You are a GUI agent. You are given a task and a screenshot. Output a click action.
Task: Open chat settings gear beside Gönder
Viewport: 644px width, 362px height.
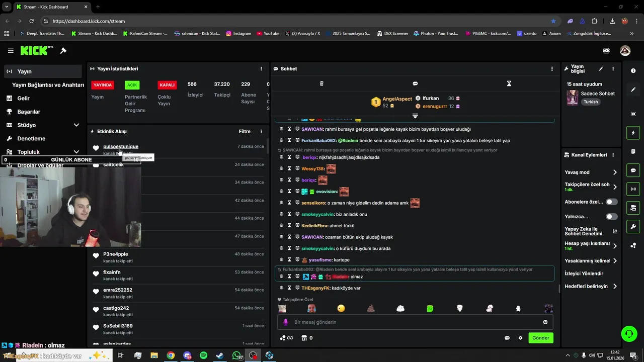[x=521, y=338]
